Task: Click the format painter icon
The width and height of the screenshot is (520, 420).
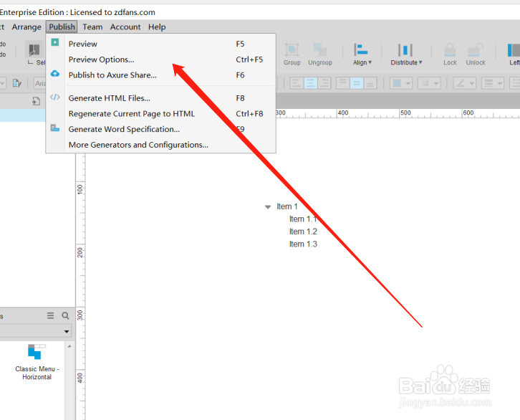Action: pos(17,83)
